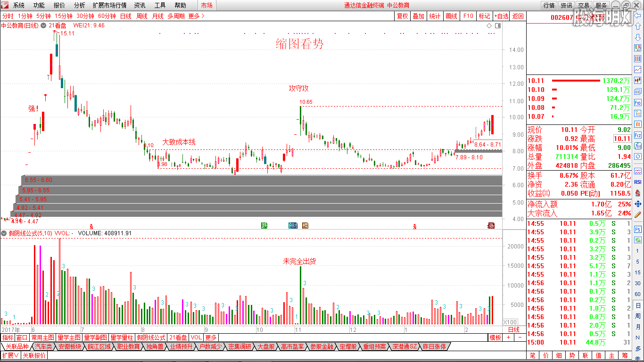Image resolution: width=644 pixels, height=362 pixels.
Task: Open the 扩展市场行情 menu
Action: 109,5
